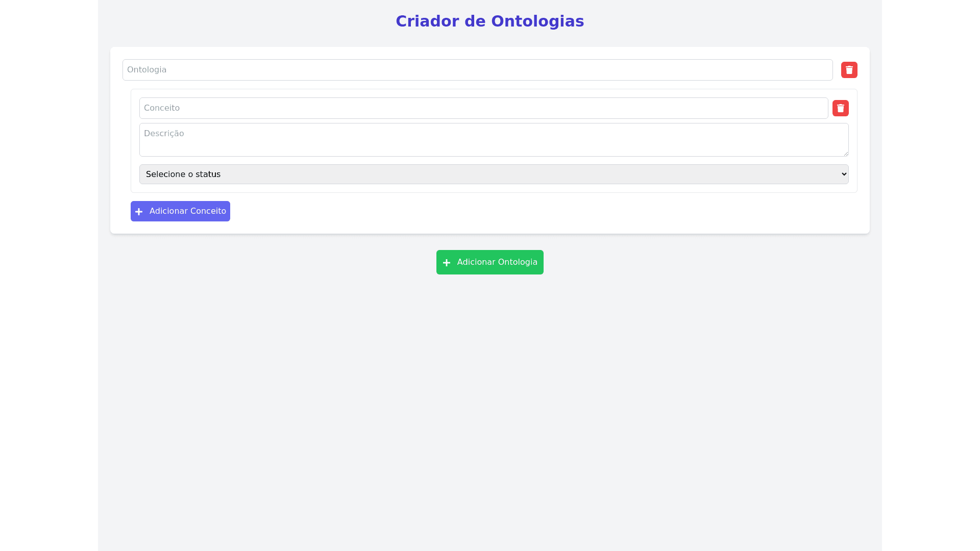Click inside the Descrição textarea
Screen dimensions: 980x551
coord(494,143)
